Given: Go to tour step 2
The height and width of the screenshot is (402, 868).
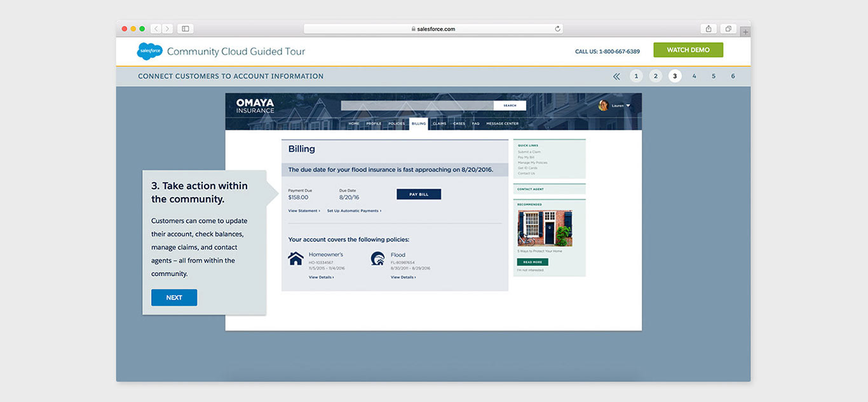Looking at the screenshot, I should click(x=656, y=76).
